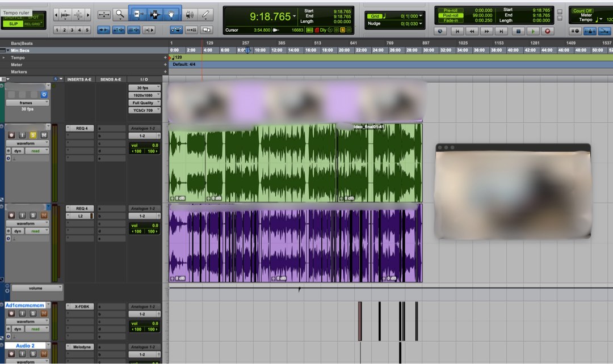This screenshot has height=364, width=613.
Task: Open the 1920x1080 resolution dropdown
Action: [x=144, y=95]
